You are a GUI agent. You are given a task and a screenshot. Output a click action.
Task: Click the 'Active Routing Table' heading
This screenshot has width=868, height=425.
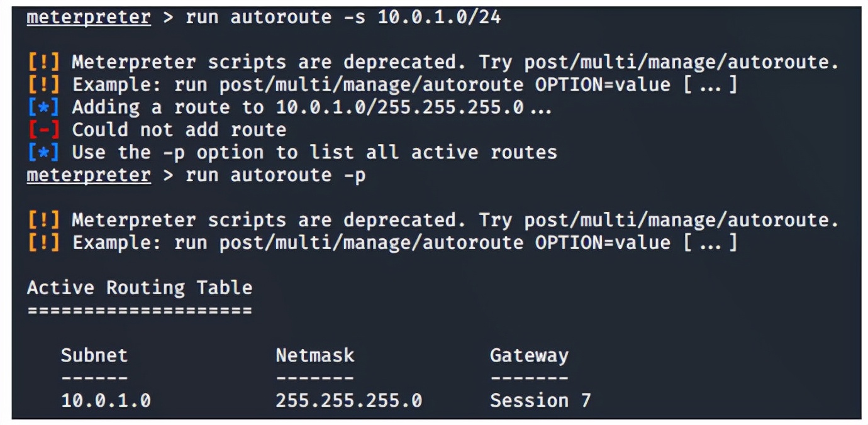click(x=140, y=288)
